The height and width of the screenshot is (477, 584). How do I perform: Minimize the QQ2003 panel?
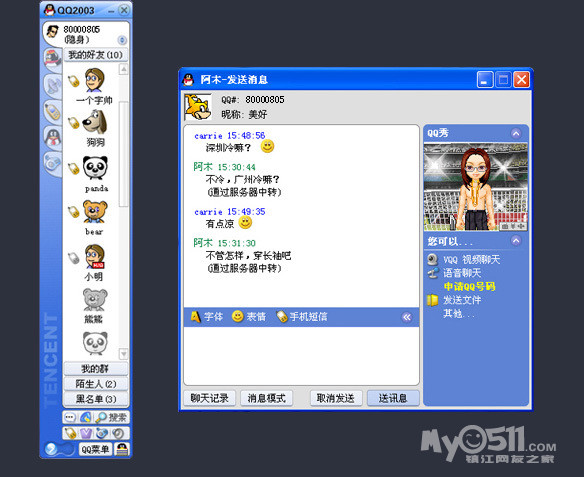(111, 11)
